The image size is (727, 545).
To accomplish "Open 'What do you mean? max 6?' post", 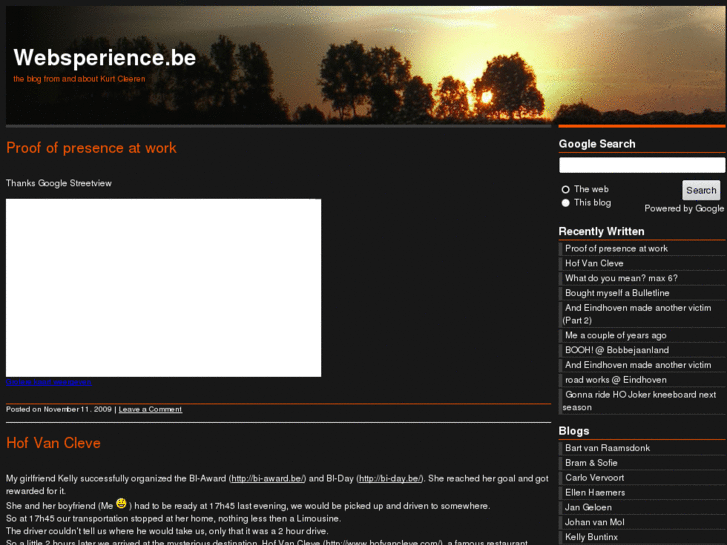I will pyautogui.click(x=621, y=278).
